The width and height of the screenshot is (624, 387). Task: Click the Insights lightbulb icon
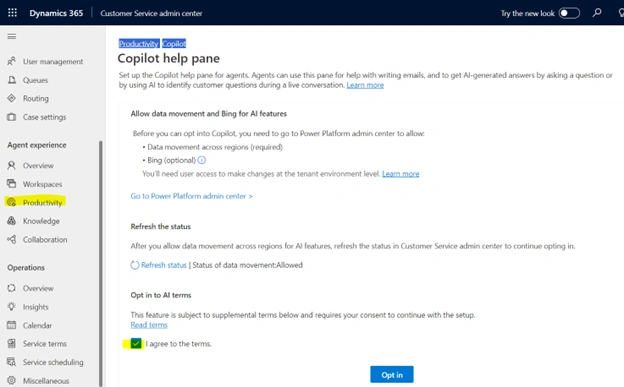(x=12, y=307)
